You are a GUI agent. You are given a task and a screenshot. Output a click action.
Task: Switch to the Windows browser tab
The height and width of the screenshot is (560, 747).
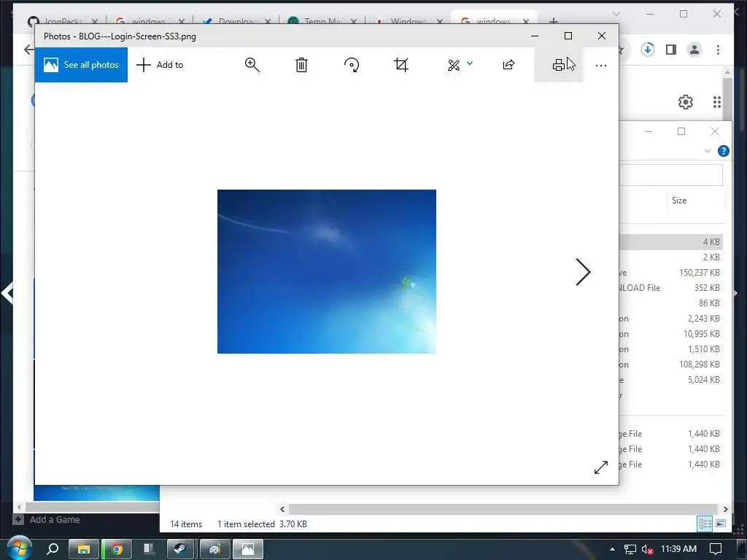coord(409,21)
